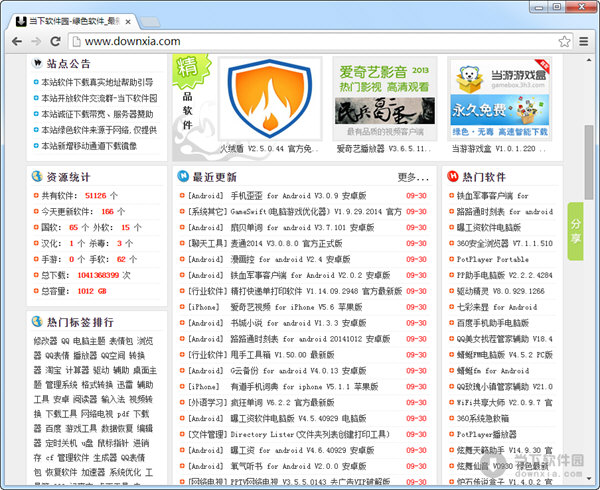Click the green 分享 side button
Viewport: 600px width, 490px height.
click(x=576, y=231)
